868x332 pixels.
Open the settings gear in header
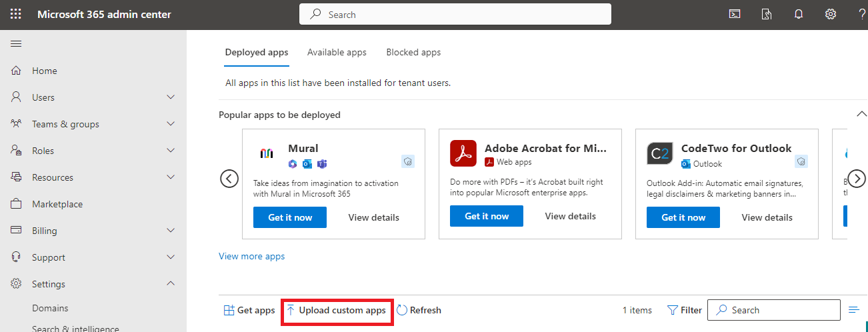pyautogui.click(x=831, y=14)
